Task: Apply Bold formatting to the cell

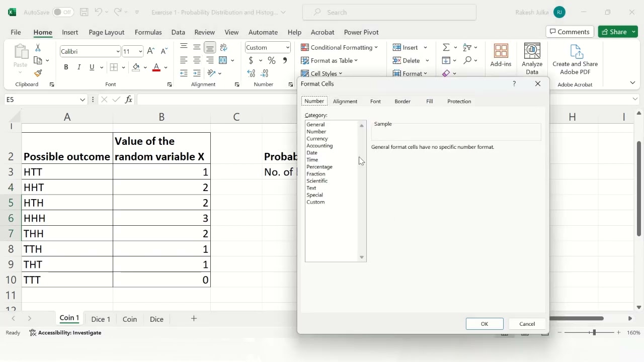Action: 66,67
